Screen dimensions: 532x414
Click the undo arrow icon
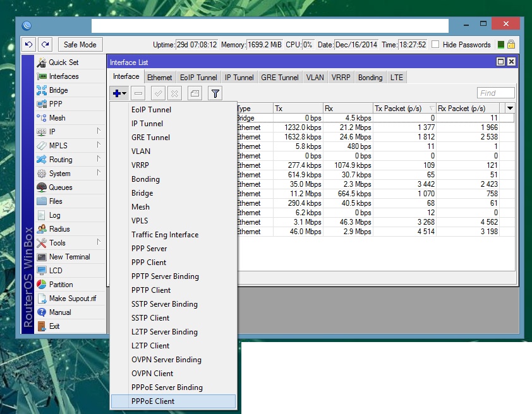(x=29, y=45)
